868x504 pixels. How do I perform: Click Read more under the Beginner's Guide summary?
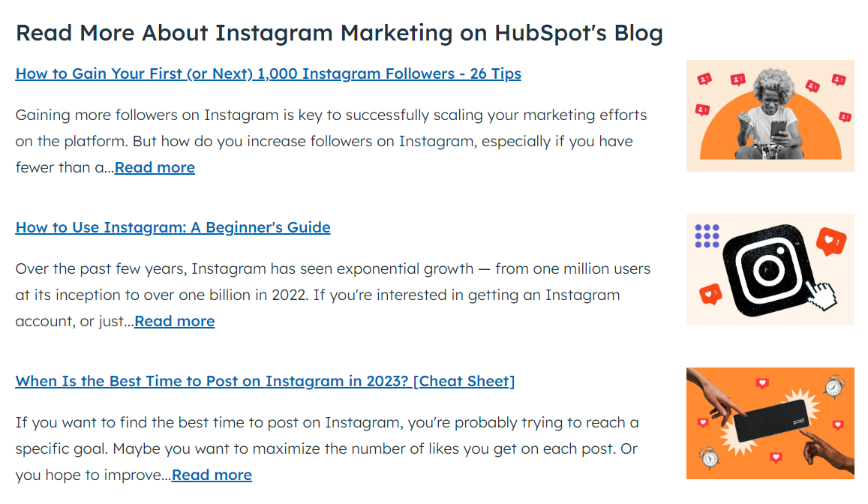(x=175, y=321)
